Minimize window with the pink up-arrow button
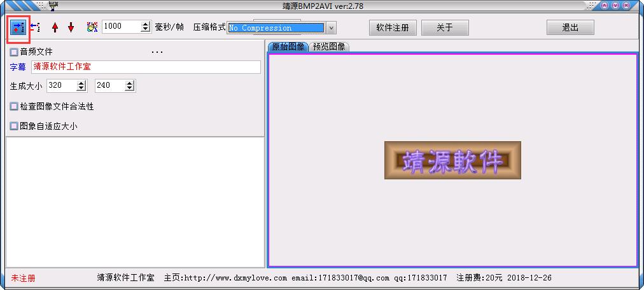 point(605,6)
